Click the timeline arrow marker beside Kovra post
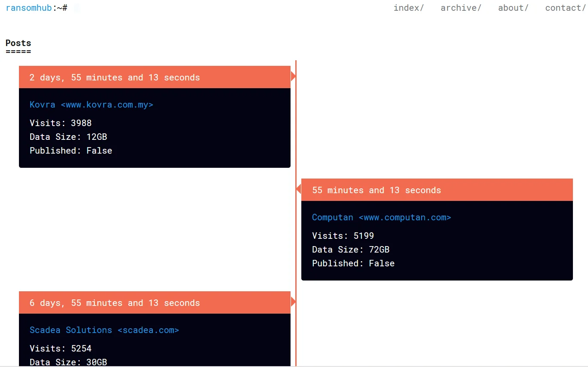The width and height of the screenshot is (588, 367). (293, 77)
